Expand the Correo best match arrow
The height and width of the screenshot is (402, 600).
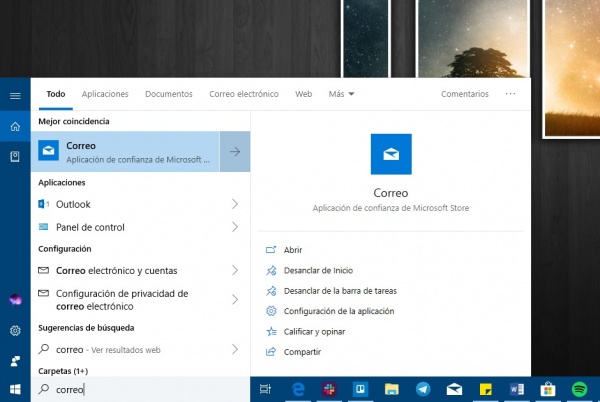235,151
